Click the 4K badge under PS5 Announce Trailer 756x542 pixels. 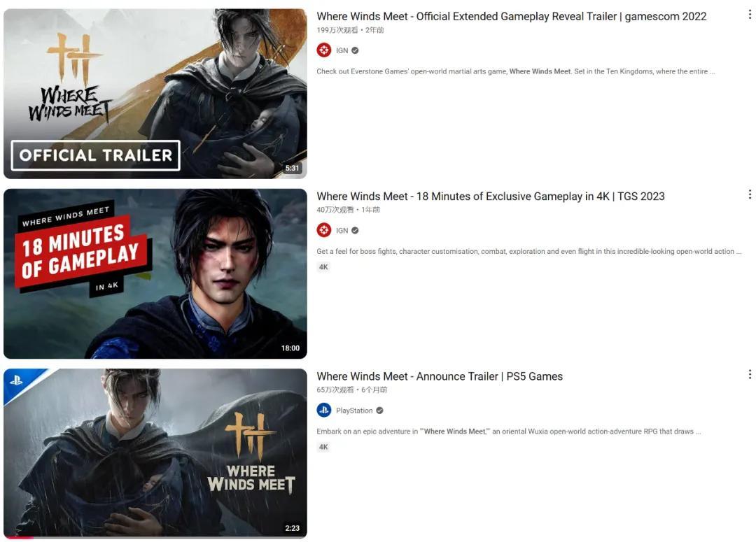[x=323, y=447]
